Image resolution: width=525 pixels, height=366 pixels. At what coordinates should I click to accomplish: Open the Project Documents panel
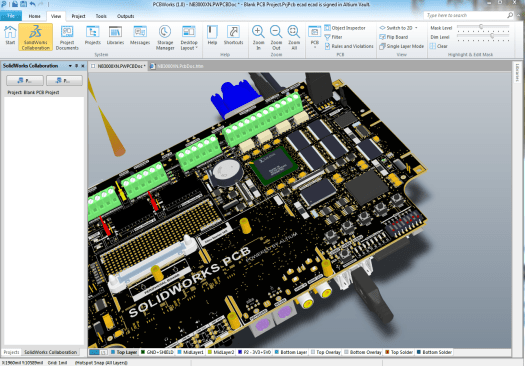pos(67,38)
